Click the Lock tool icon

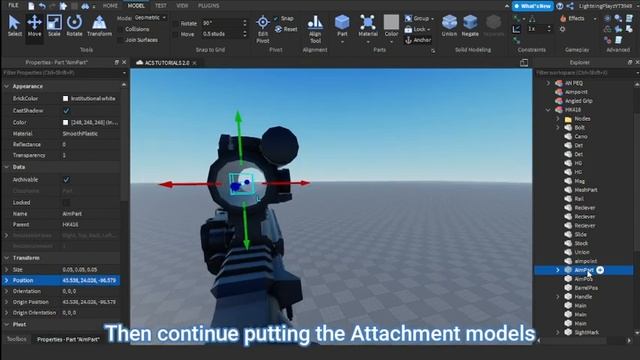(408, 29)
